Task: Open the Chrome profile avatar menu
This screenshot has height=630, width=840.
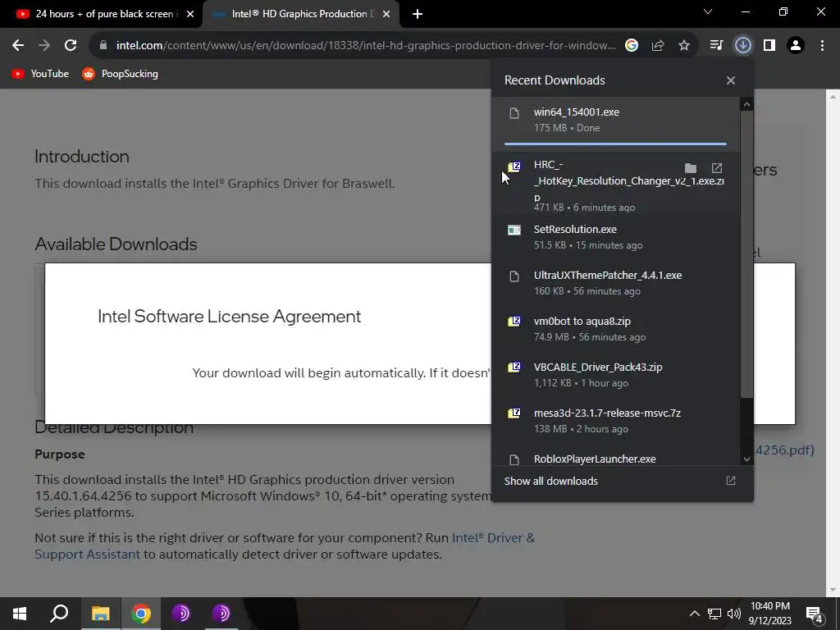Action: (796, 46)
